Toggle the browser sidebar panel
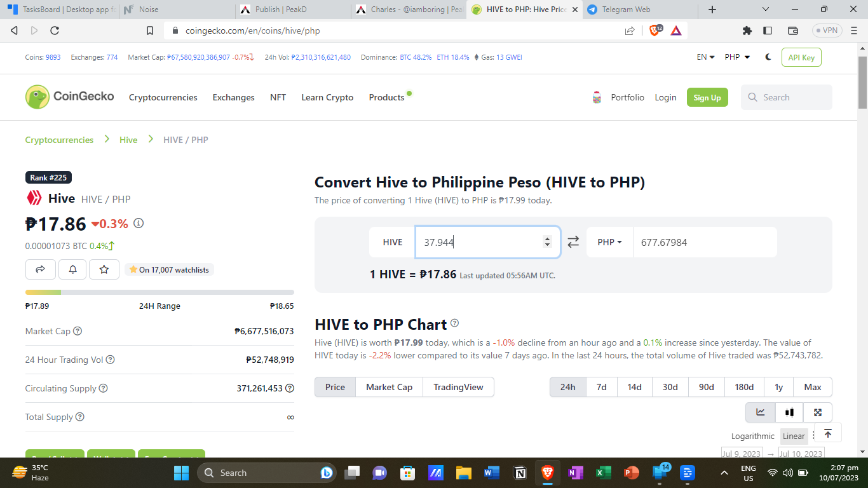868x488 pixels. coord(768,30)
